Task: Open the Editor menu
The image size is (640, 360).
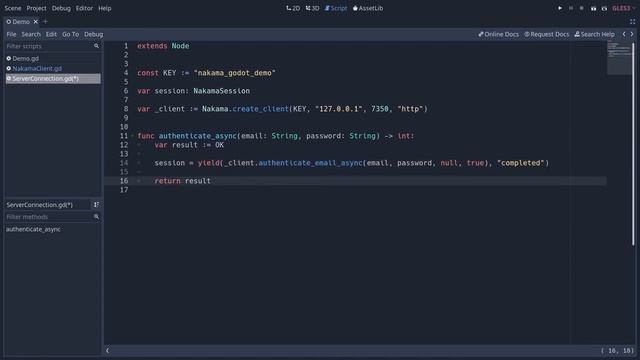Action: pyautogui.click(x=84, y=8)
